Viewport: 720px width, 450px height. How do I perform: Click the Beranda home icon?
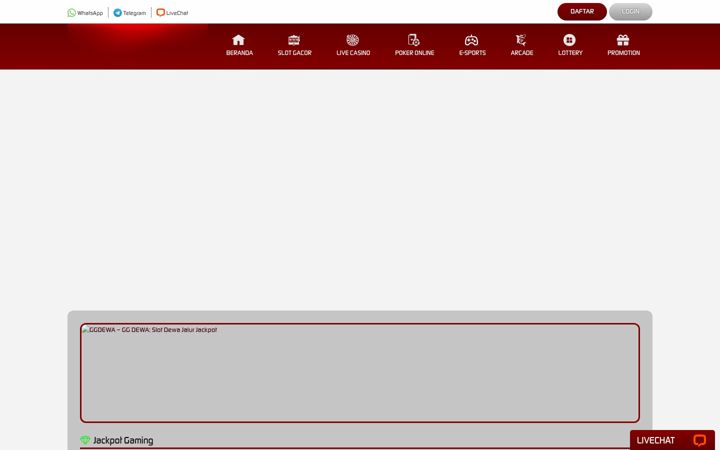click(238, 40)
